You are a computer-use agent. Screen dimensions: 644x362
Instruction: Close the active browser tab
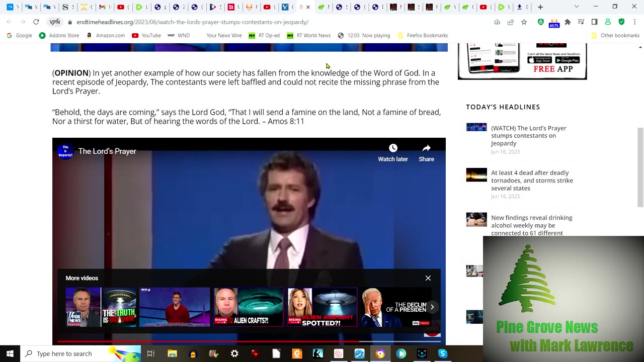coord(308,7)
